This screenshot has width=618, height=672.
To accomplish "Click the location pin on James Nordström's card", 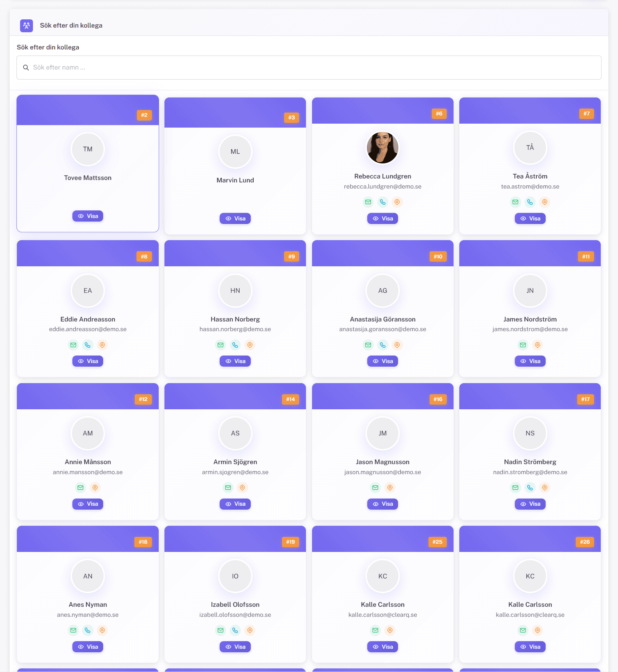I will (x=537, y=345).
